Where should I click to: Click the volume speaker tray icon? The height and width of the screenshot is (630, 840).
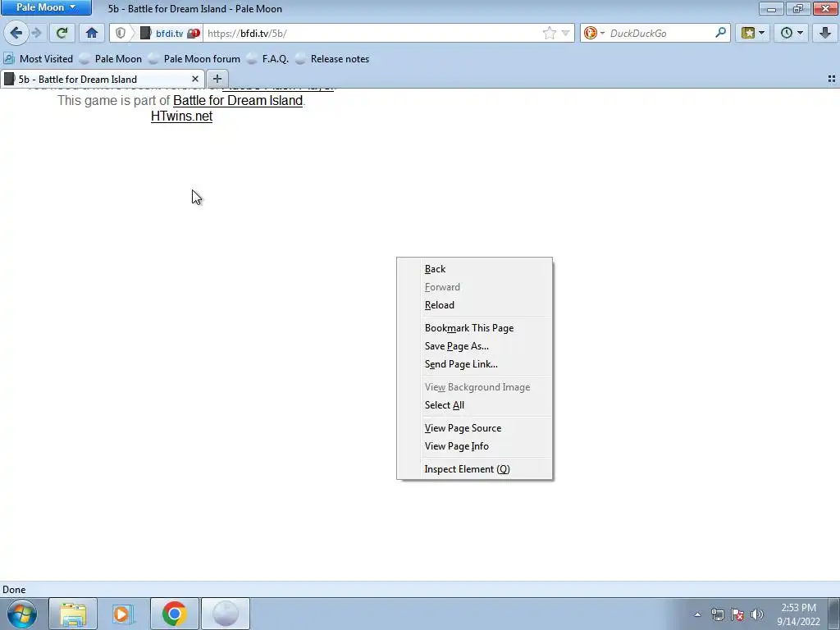[757, 614]
